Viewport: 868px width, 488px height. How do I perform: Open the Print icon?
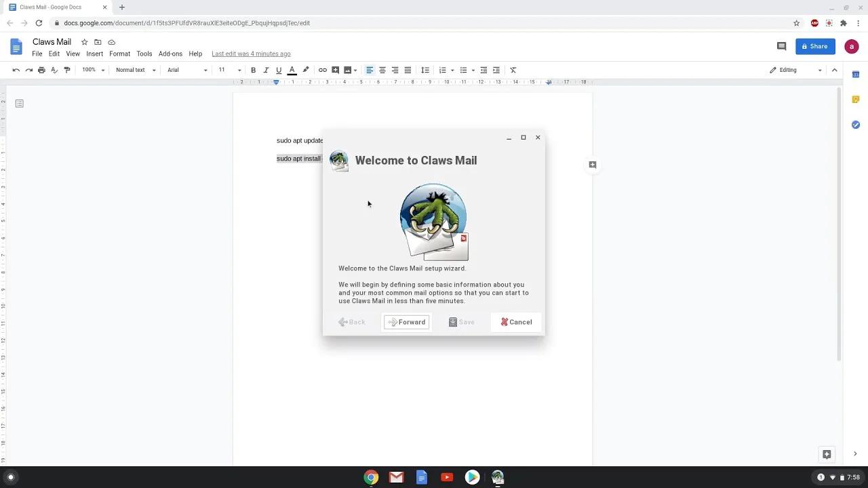tap(41, 70)
